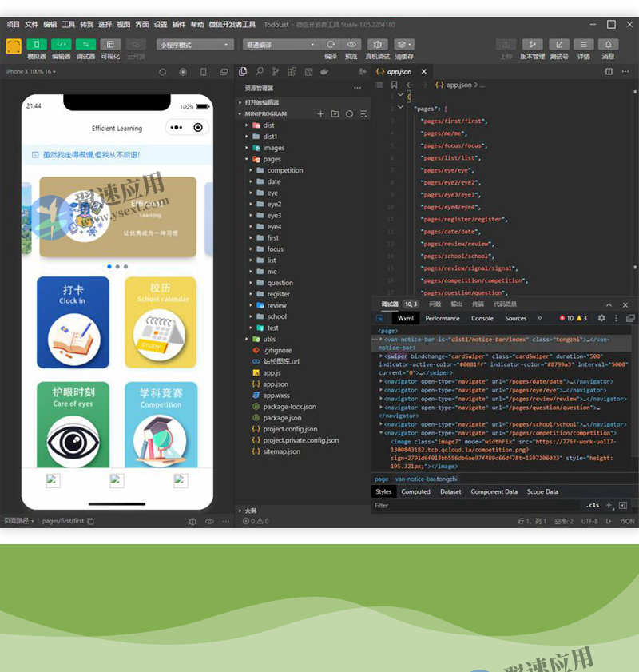Toggle the 模拟器 simulator panel button
This screenshot has width=639, height=672.
point(37,45)
